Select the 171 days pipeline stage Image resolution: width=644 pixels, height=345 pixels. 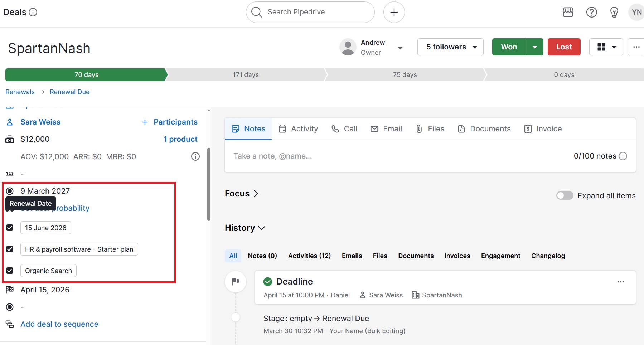pos(246,75)
